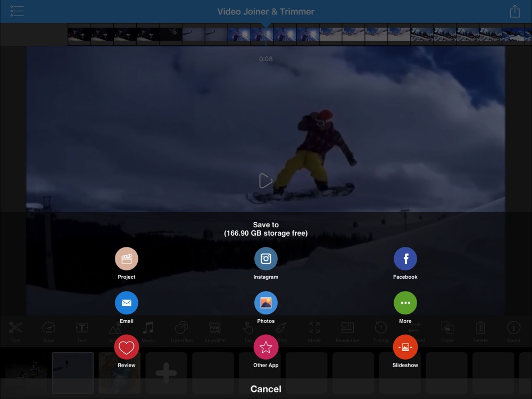Screen dimensions: 532x399
Task: Select the motorbike clip thumbnail
Action: coord(27,372)
